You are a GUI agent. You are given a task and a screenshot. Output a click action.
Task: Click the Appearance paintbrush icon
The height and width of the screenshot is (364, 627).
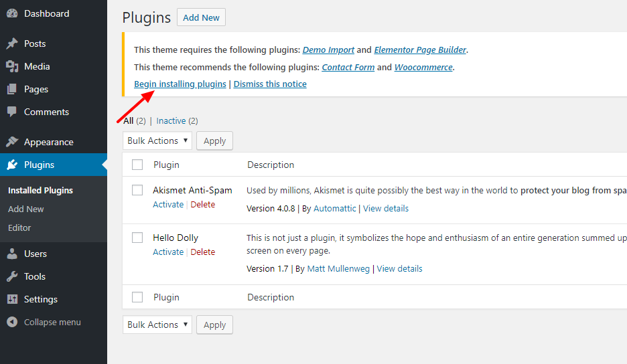coord(12,141)
